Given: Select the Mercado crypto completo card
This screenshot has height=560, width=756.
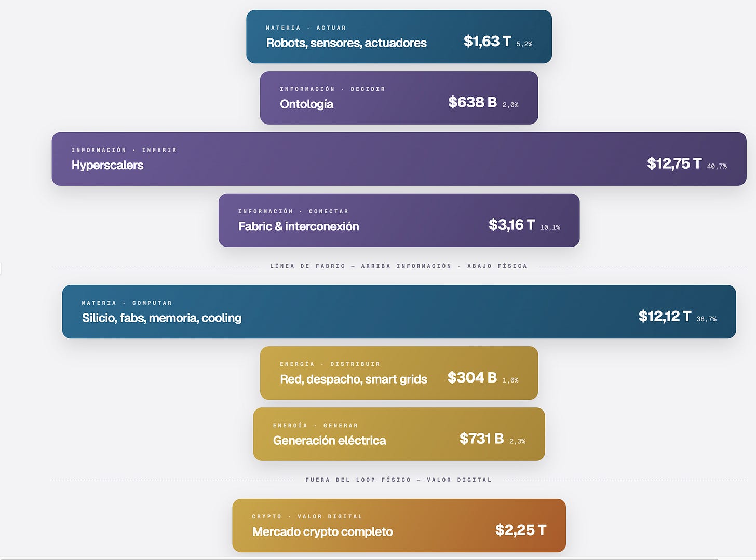Looking at the screenshot, I should pos(399,525).
